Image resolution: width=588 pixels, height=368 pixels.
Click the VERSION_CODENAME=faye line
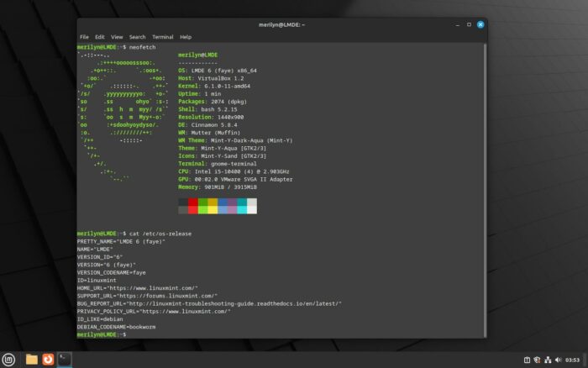pyautogui.click(x=112, y=273)
